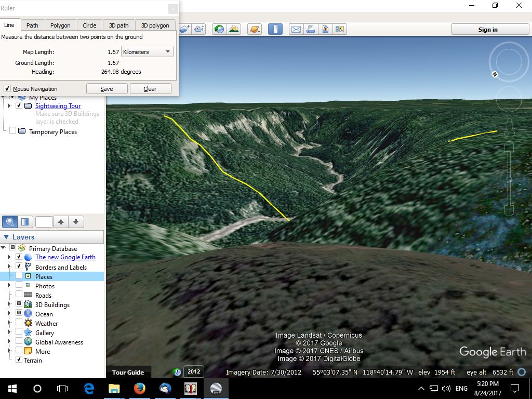Open Firefox from the taskbar
This screenshot has width=532, height=399.
click(139, 389)
